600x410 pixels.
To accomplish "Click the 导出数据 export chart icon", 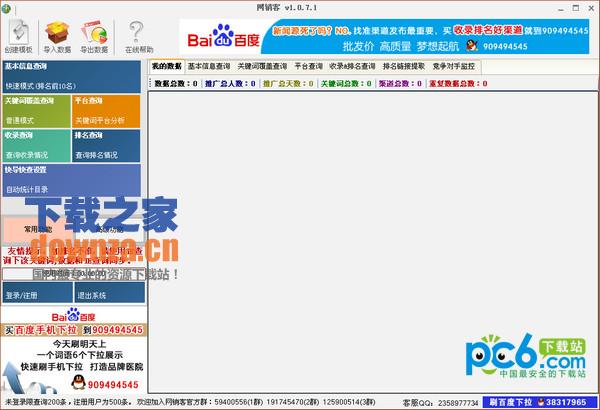I will [x=94, y=37].
